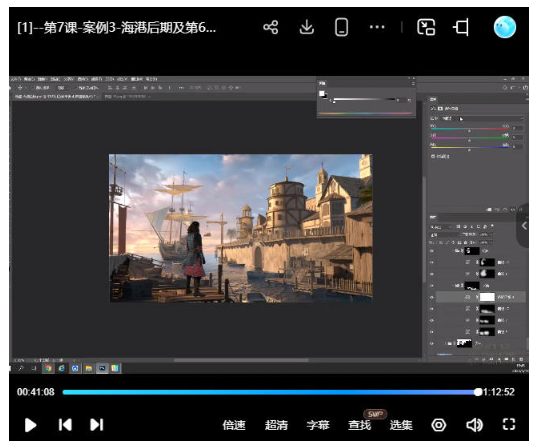This screenshot has width=536, height=446.
Task: Click the video progress bar handle
Action: click(478, 392)
